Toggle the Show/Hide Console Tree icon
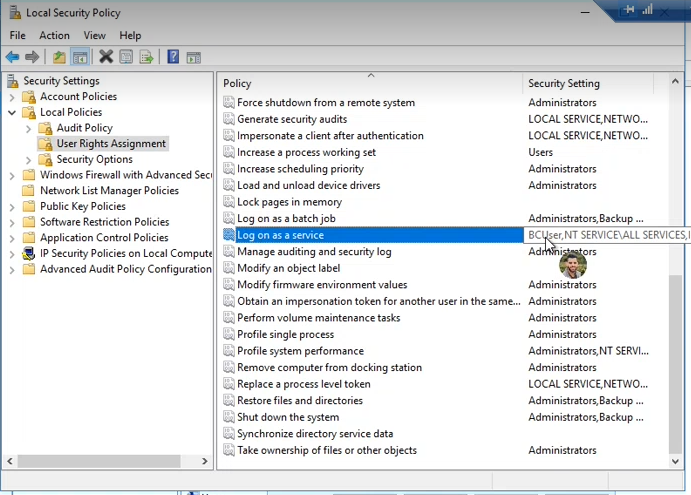Image resolution: width=691 pixels, height=495 pixels. pyautogui.click(x=80, y=57)
